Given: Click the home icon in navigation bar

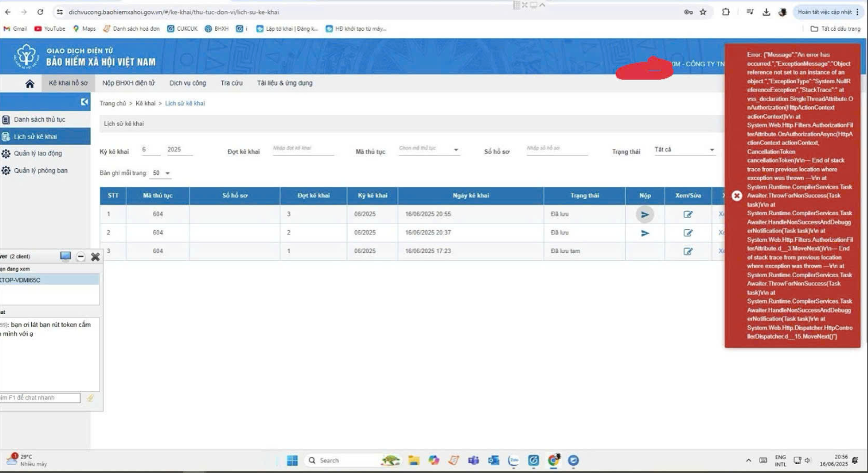Looking at the screenshot, I should pos(30,84).
